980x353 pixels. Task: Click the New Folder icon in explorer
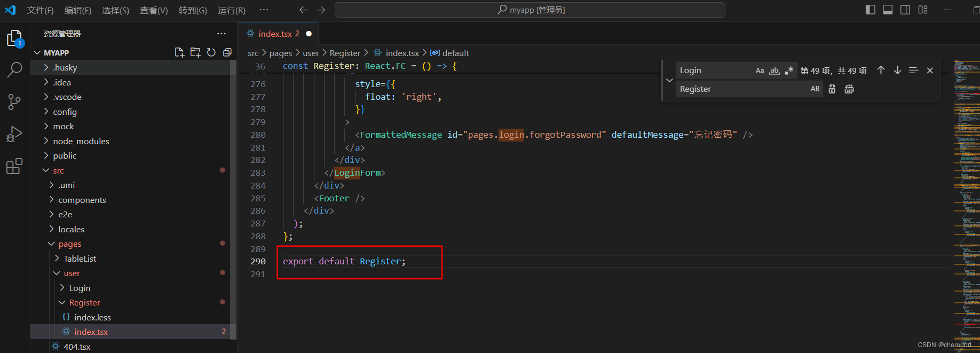click(x=195, y=52)
